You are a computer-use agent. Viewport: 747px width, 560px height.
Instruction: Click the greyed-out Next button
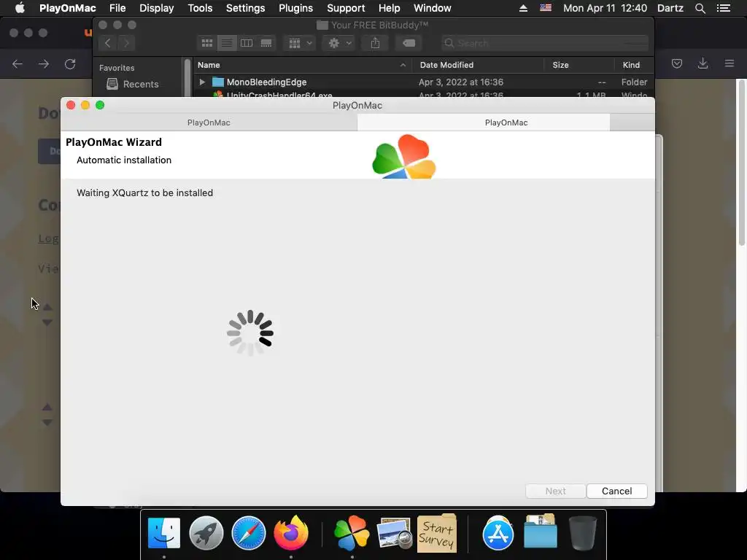(555, 491)
